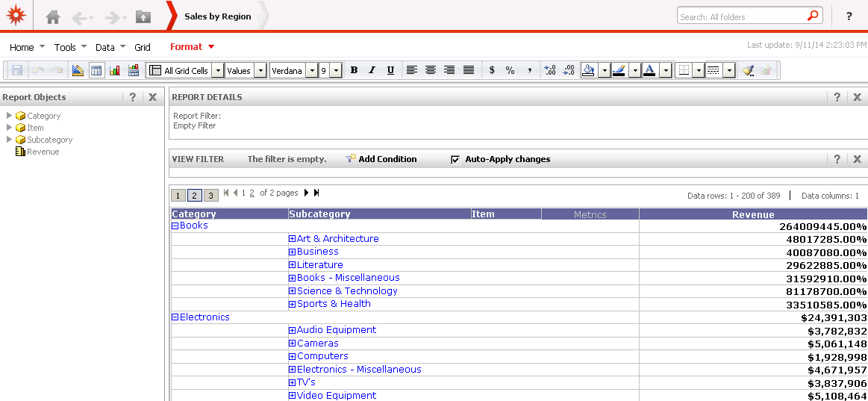Image resolution: width=868 pixels, height=401 pixels.
Task: Go to the Home page icon
Action: (53, 17)
